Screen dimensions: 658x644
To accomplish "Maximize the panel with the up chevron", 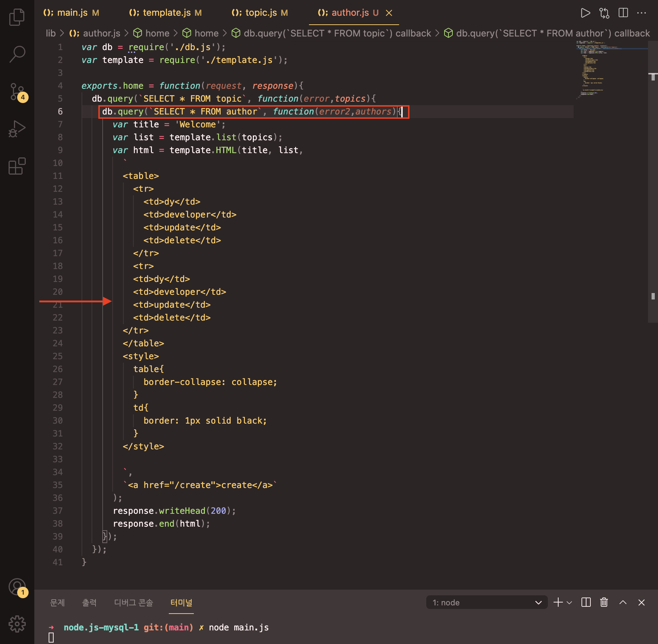I will (623, 602).
